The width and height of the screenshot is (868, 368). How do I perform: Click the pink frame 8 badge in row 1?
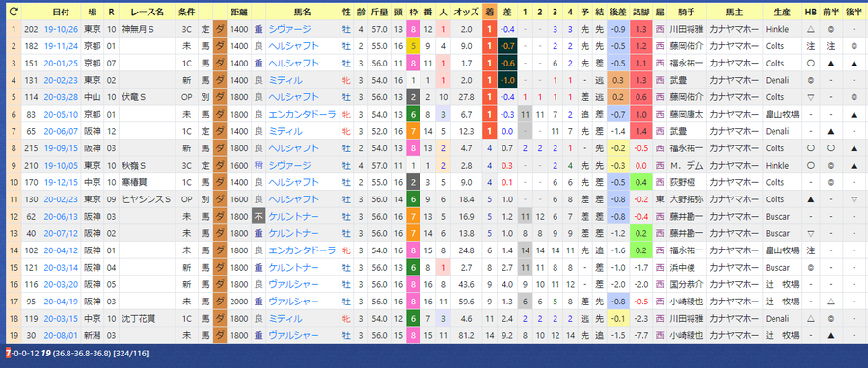[414, 29]
